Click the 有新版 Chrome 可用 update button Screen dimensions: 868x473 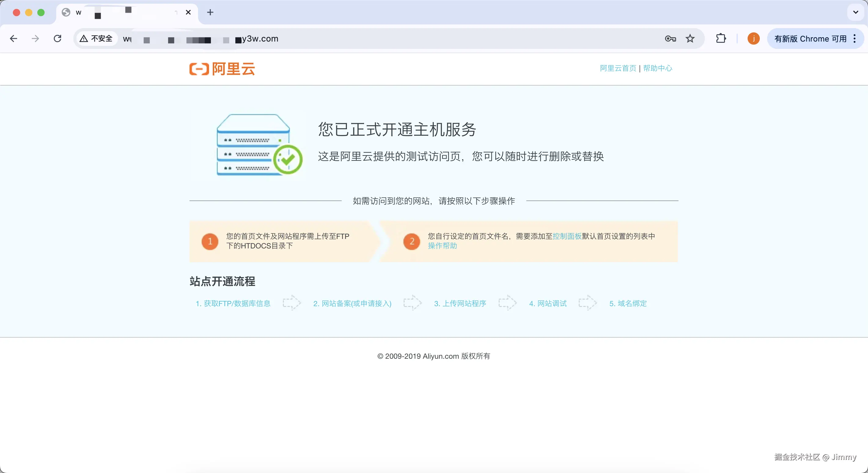810,39
